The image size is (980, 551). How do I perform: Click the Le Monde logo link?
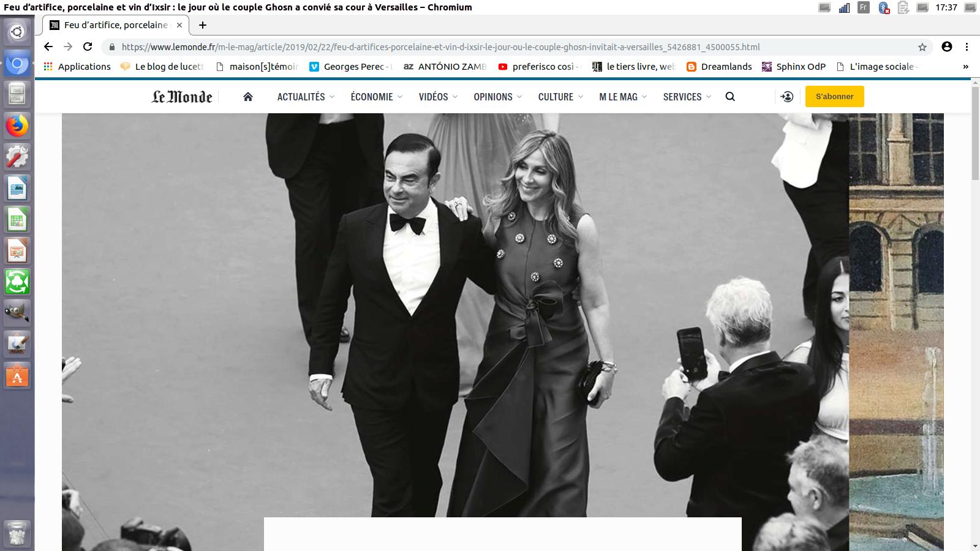(x=182, y=97)
